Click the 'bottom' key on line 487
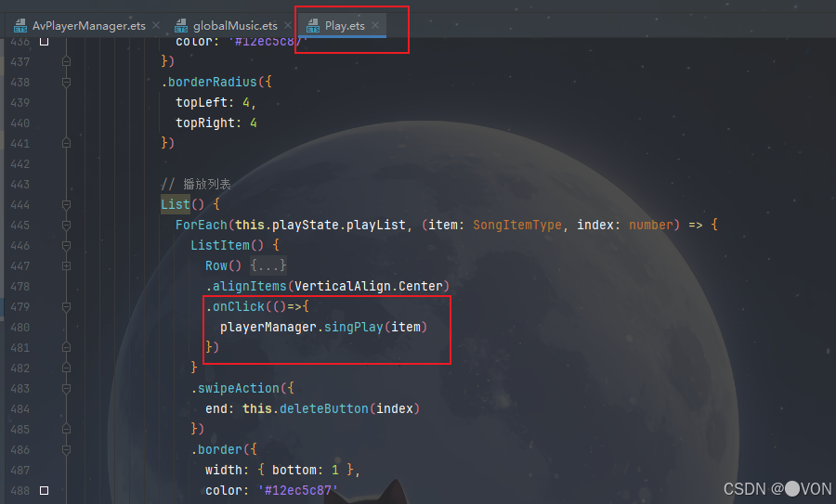 tap(294, 470)
